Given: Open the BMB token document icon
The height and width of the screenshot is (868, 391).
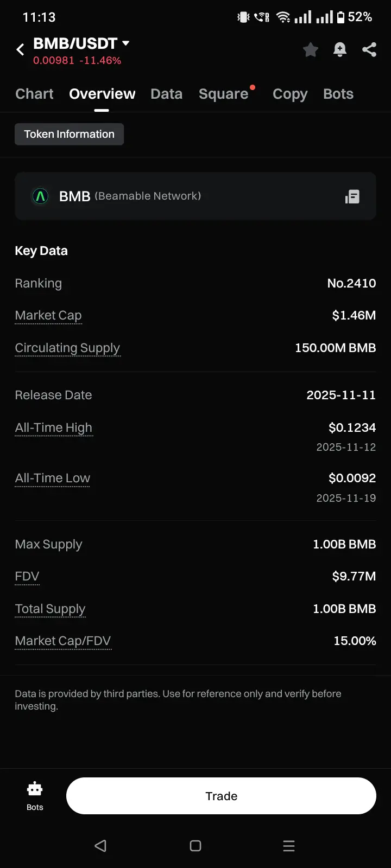Looking at the screenshot, I should click(352, 196).
